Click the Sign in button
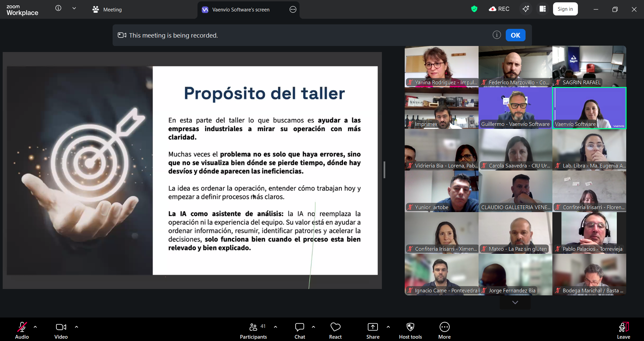The width and height of the screenshot is (644, 341). [x=565, y=9]
